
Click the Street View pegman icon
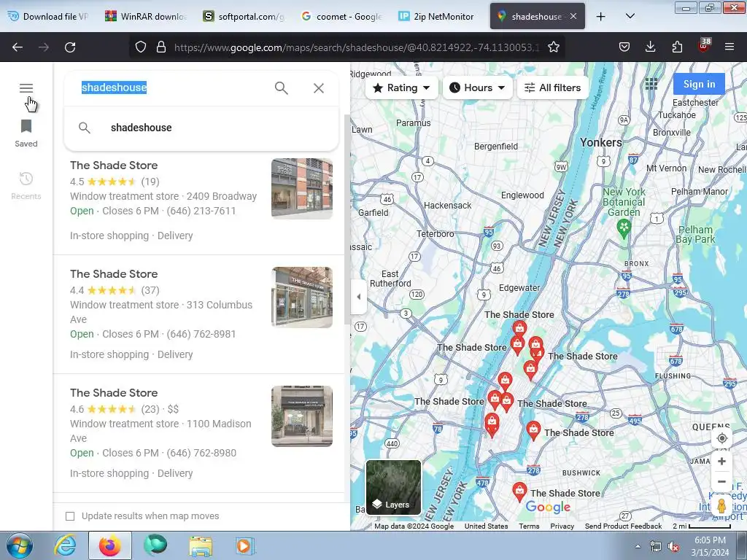(721, 506)
